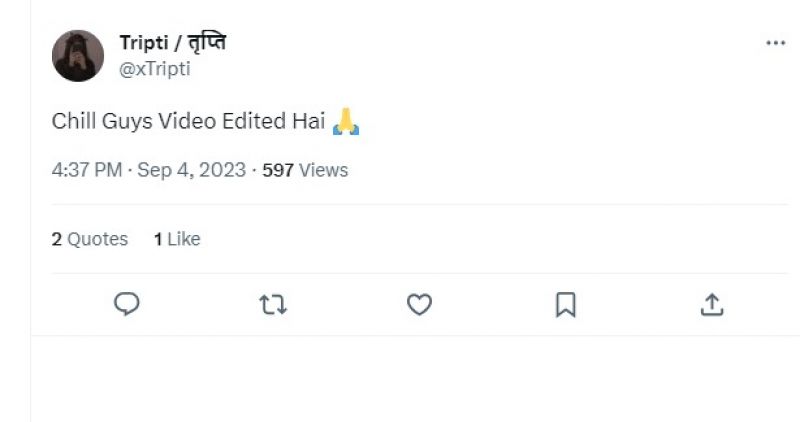Click the @xTripti handle
This screenshot has width=800, height=422.
155,69
